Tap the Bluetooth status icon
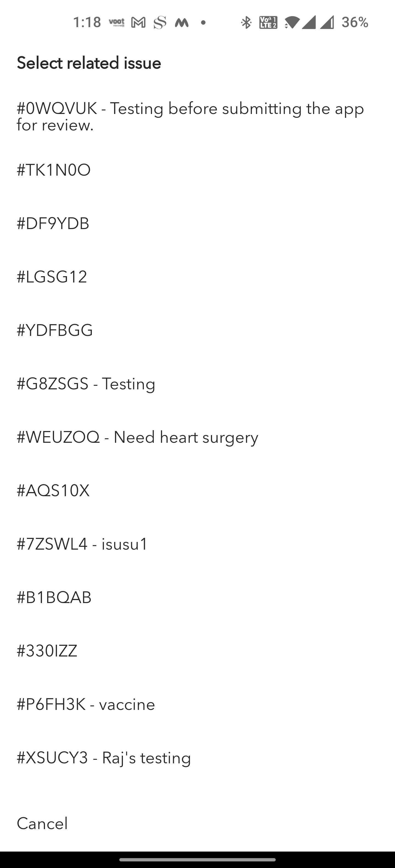395x868 pixels. [246, 22]
